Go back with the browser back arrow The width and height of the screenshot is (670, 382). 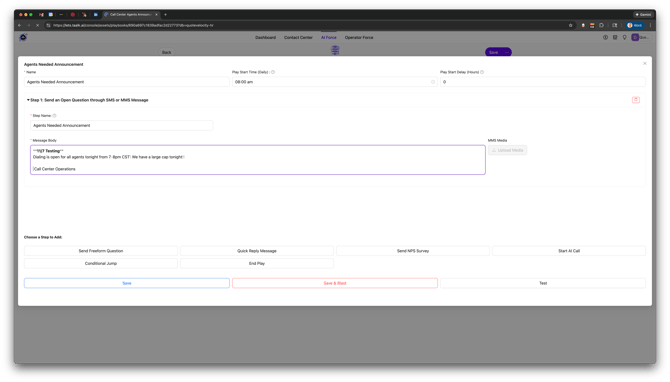pos(20,25)
